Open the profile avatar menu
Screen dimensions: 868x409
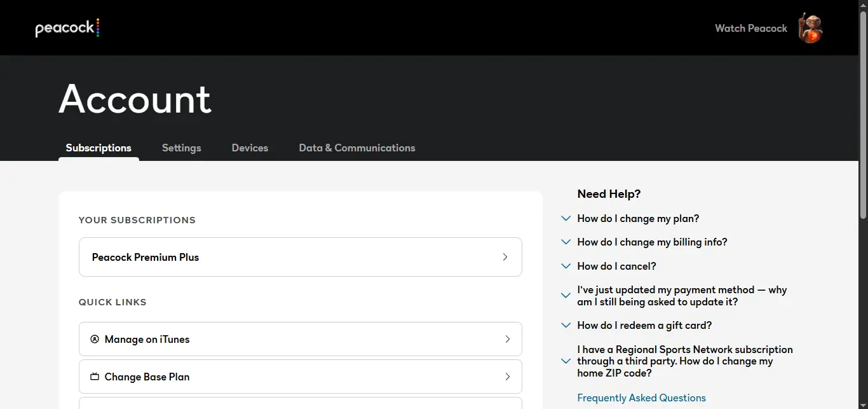coord(810,28)
